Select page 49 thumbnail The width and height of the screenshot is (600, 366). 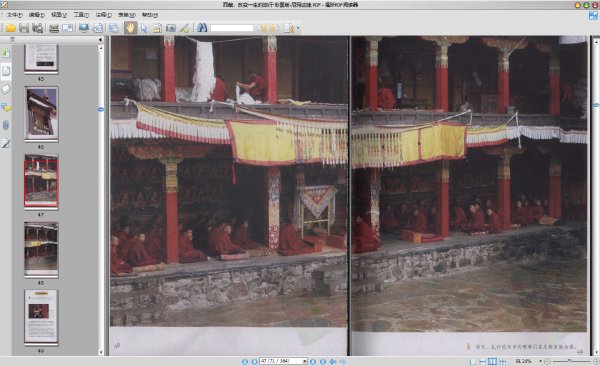pyautogui.click(x=41, y=317)
